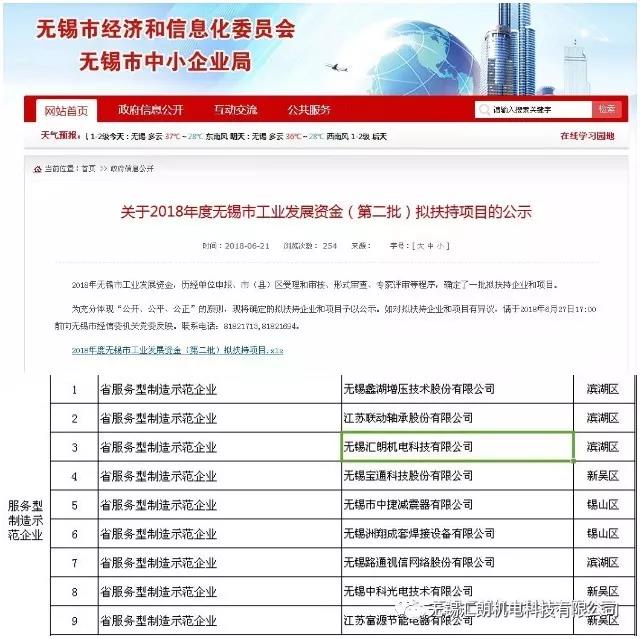This screenshot has width=640, height=639.
Task: Download the 2018年度无锡市工业发展资金 xls attachment
Action: [178, 350]
